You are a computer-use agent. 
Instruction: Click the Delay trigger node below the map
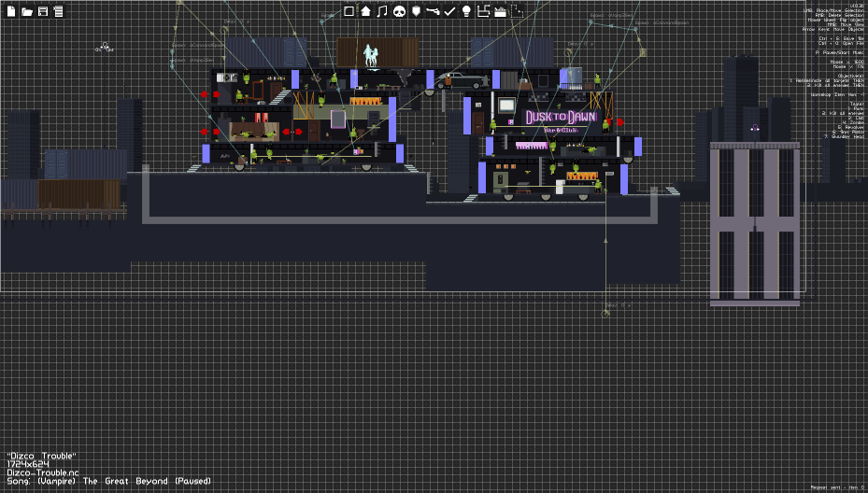(x=605, y=314)
